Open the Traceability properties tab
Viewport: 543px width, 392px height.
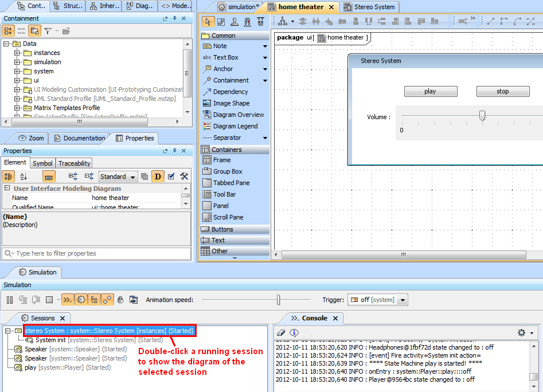coord(75,163)
